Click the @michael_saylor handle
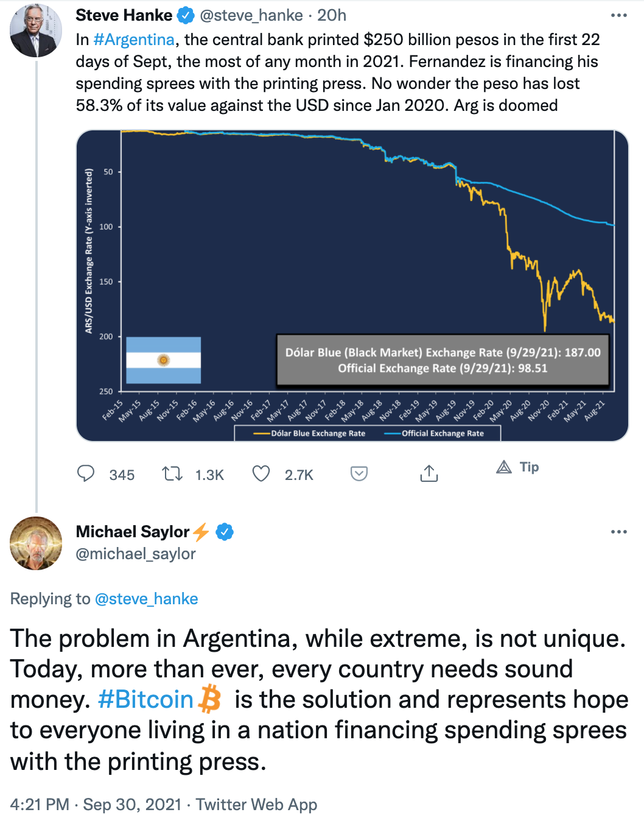Image resolution: width=644 pixels, height=815 pixels. [x=136, y=554]
